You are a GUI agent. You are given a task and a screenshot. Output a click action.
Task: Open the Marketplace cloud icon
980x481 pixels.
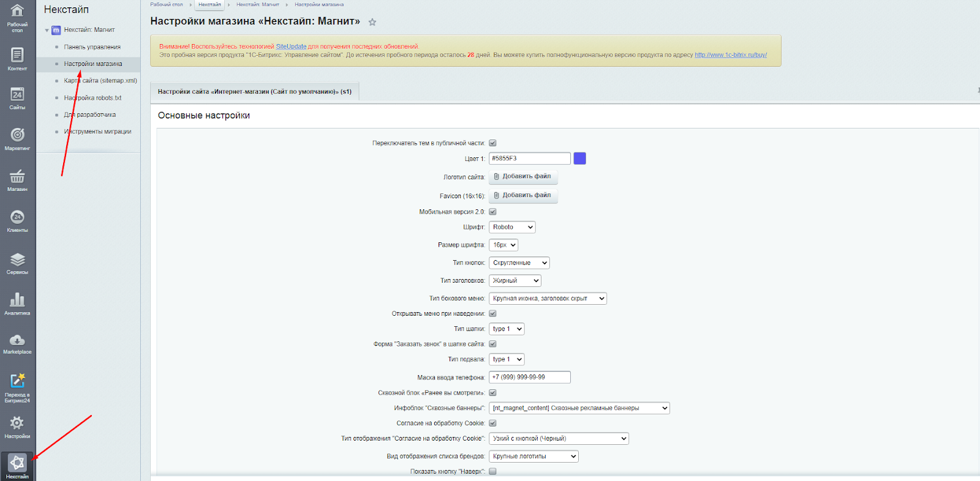[x=17, y=340]
